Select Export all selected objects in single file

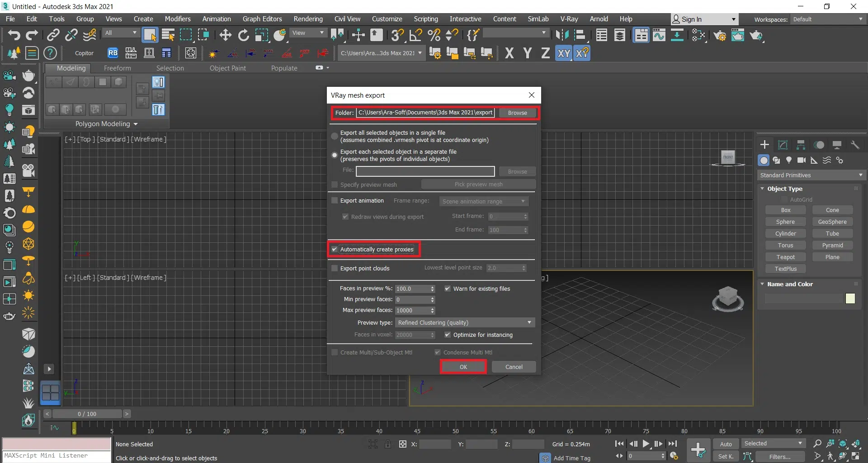[335, 136]
